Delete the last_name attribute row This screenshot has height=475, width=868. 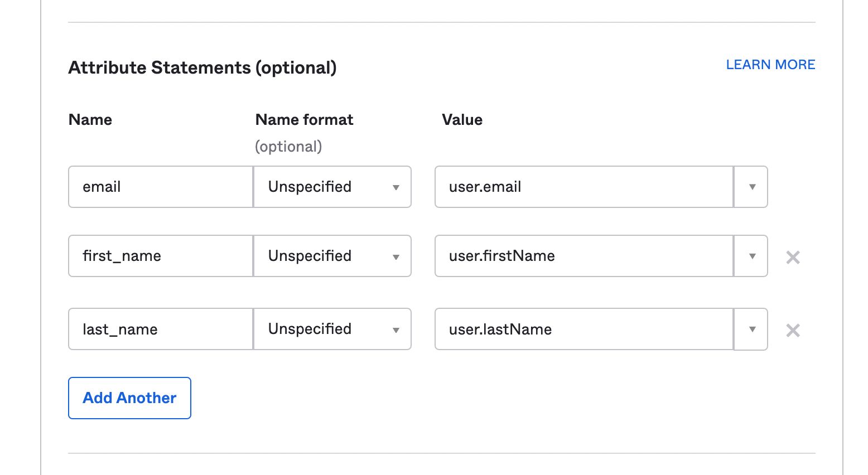[793, 331]
